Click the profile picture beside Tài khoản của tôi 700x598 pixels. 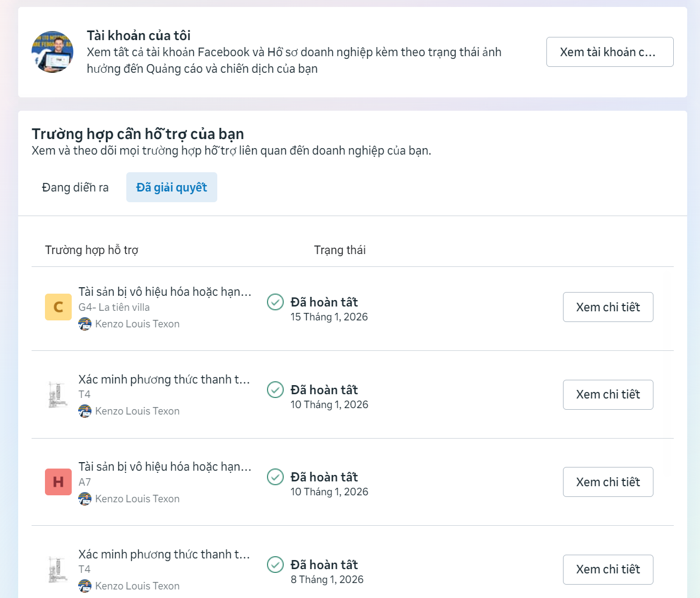52,52
